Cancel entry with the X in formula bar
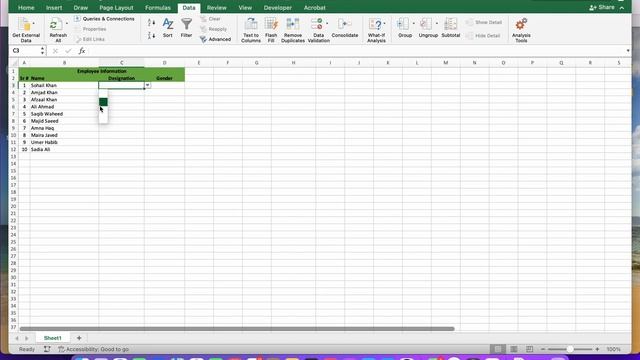Image resolution: width=640 pixels, height=360 pixels. pos(55,51)
